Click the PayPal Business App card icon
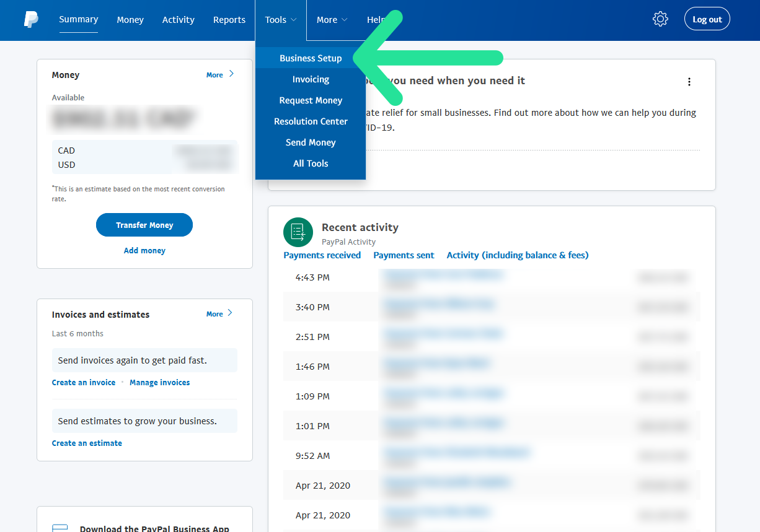 [60, 527]
